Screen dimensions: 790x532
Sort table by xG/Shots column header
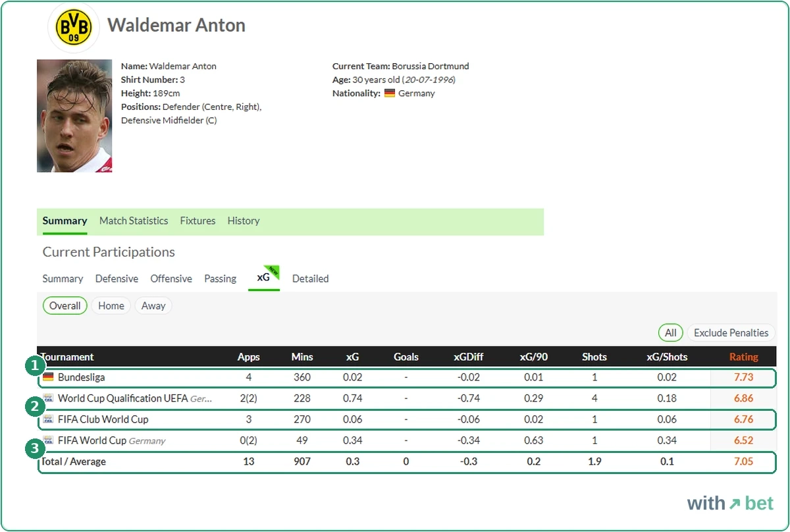point(667,357)
